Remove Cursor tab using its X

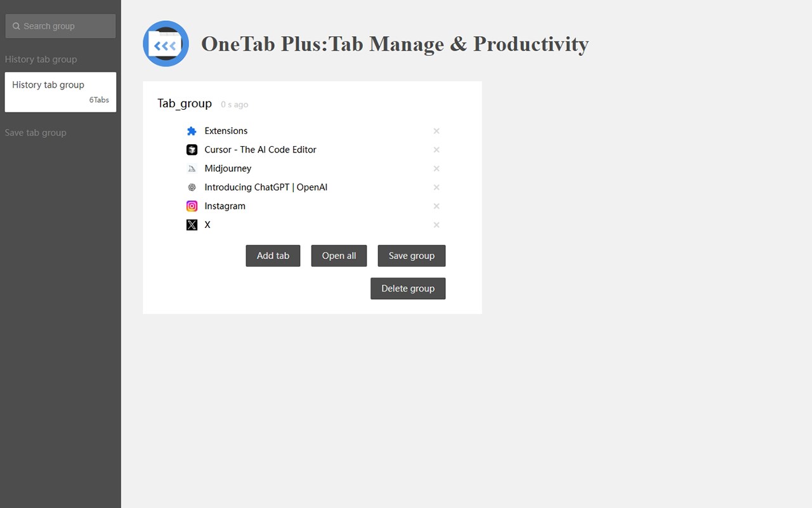click(436, 150)
